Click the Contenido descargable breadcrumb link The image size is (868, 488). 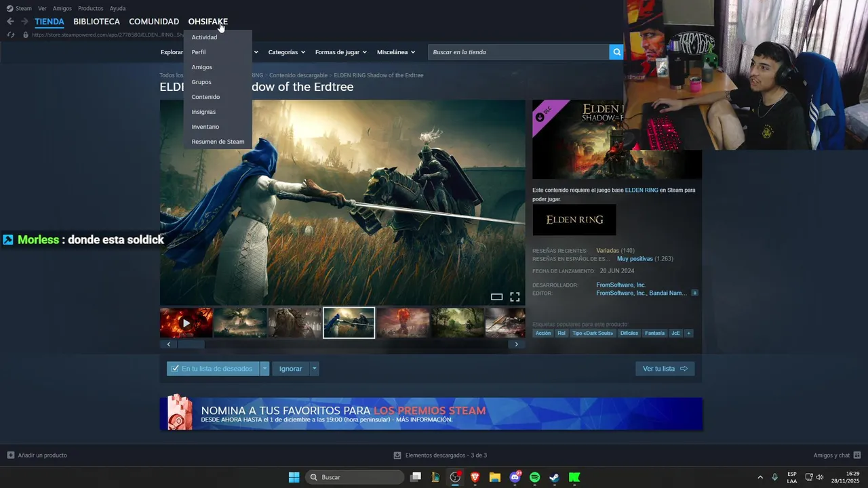coord(298,75)
